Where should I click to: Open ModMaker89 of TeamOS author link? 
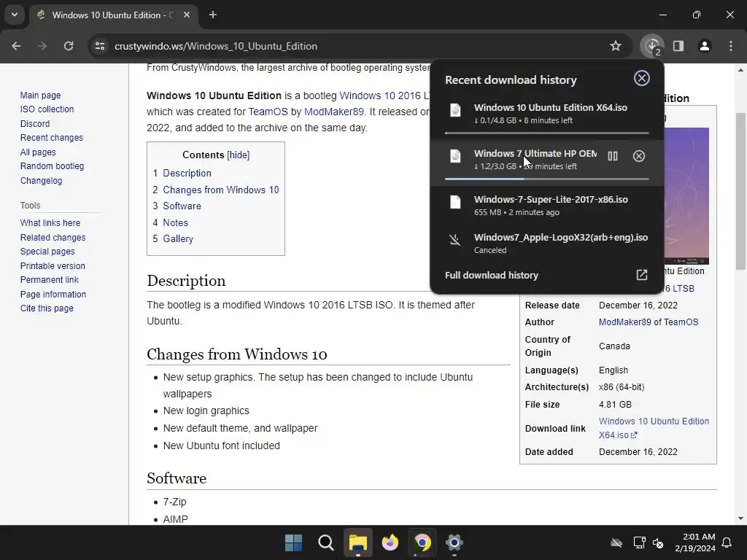pyautogui.click(x=649, y=322)
